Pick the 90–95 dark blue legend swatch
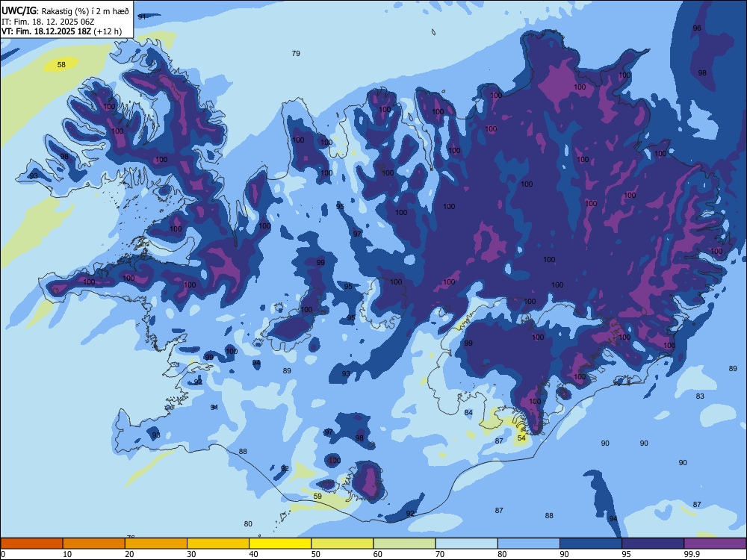747x560 pixels. coord(591,544)
